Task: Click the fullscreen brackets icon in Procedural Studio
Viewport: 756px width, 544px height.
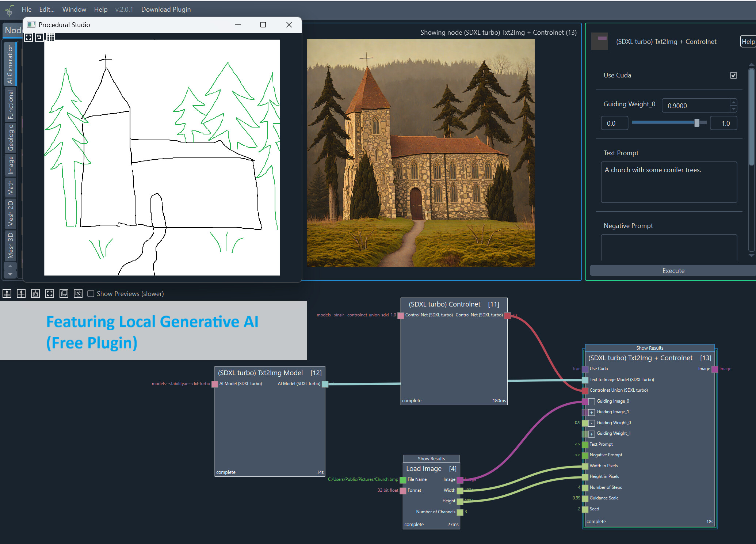Action: coord(28,37)
